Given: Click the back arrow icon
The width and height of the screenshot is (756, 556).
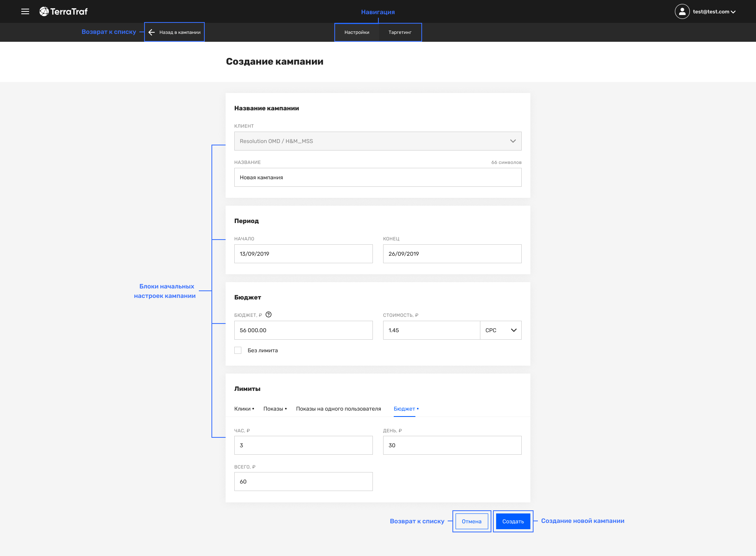Looking at the screenshot, I should pos(152,32).
